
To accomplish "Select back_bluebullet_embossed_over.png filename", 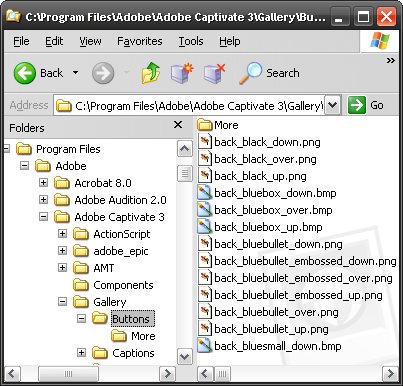I will [303, 278].
